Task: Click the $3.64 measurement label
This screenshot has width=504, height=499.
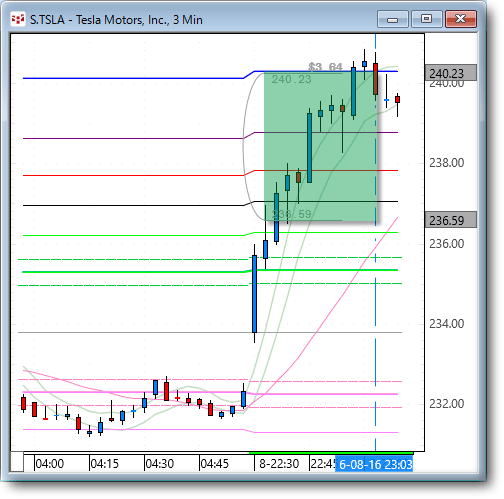Action: click(x=325, y=67)
